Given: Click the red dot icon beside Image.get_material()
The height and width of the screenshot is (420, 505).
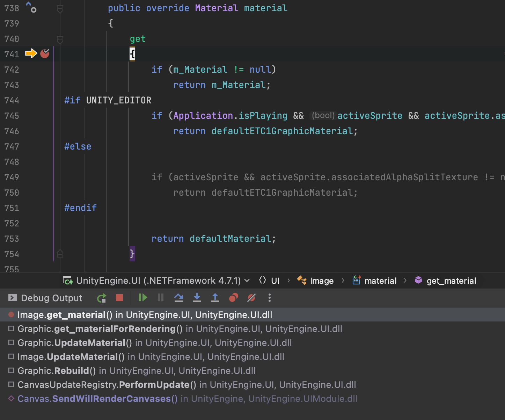Looking at the screenshot, I should [11, 314].
